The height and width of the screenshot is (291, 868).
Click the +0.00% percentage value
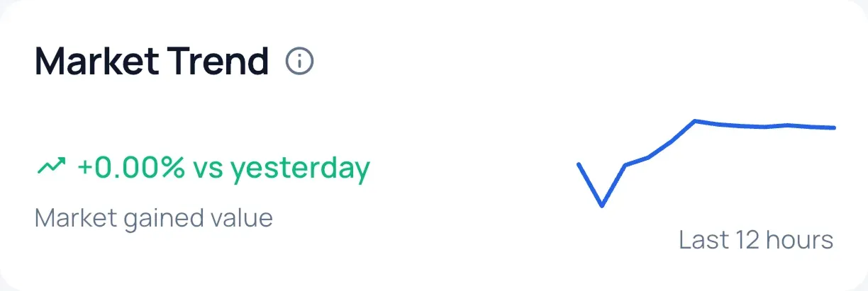(x=132, y=169)
